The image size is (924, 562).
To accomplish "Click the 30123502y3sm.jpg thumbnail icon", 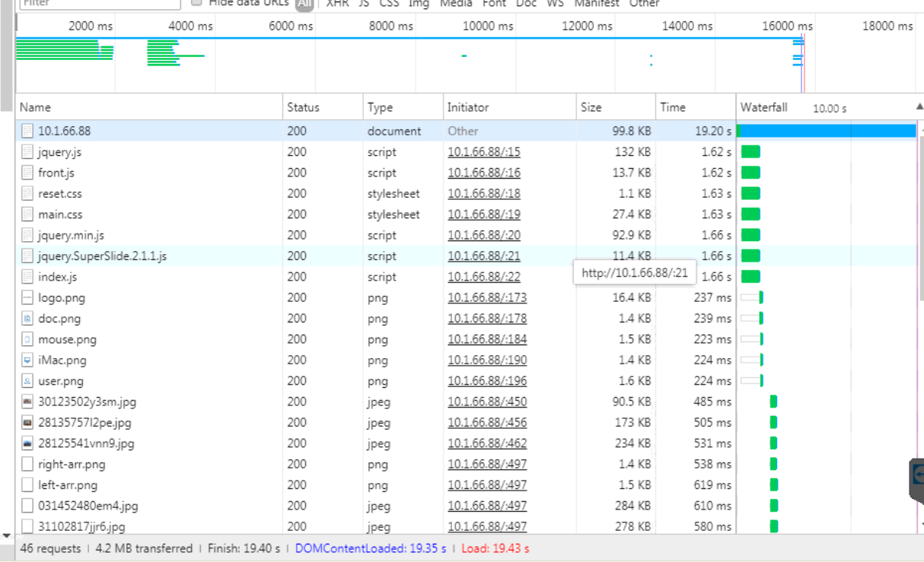I will click(27, 402).
